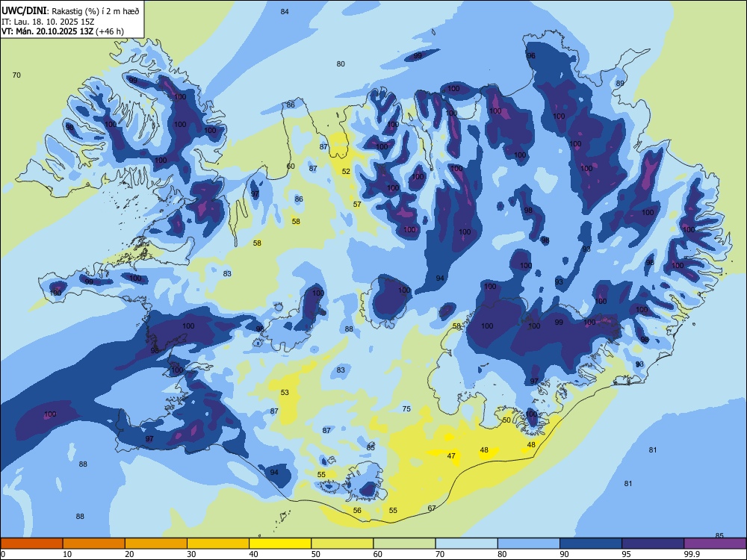Select the 30–40 amber legend swatch
Viewport: 747px width, 560px height.
[218, 544]
